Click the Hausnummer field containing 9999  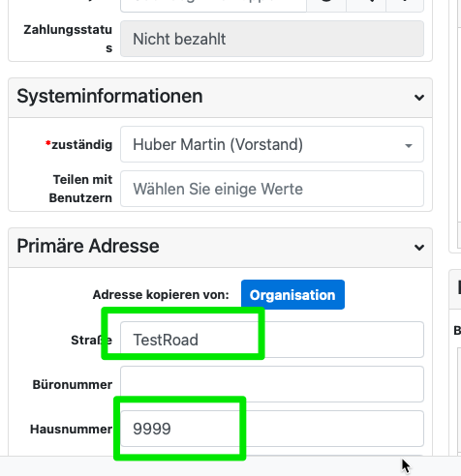[272, 429]
